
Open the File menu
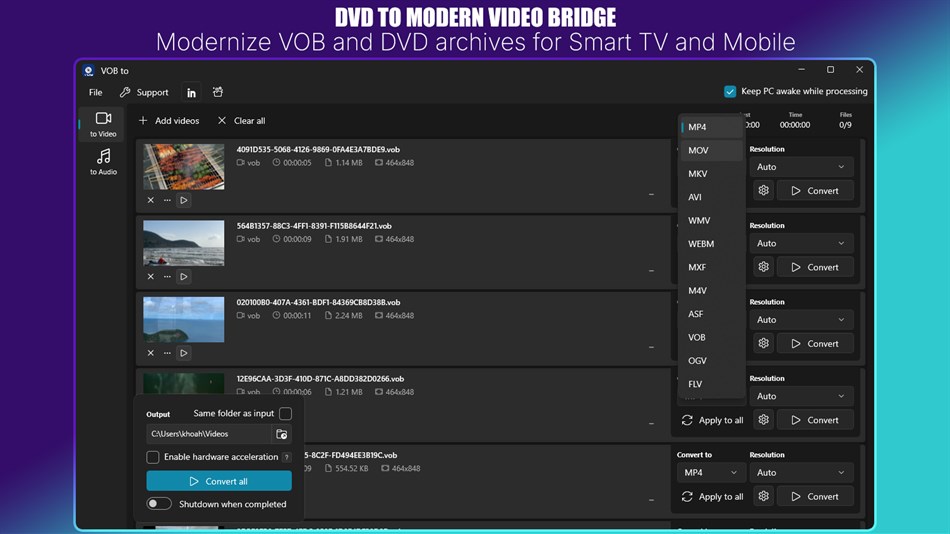click(x=96, y=92)
